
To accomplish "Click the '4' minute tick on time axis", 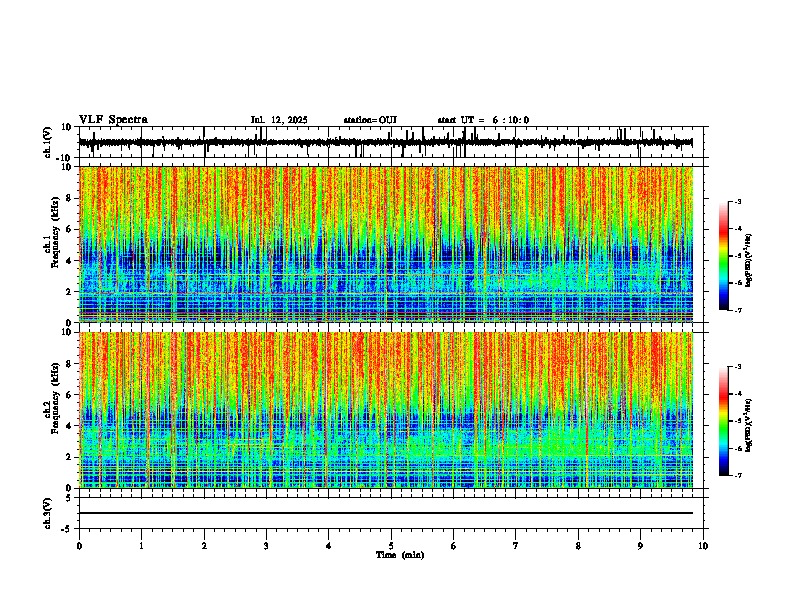I will pyautogui.click(x=329, y=546).
